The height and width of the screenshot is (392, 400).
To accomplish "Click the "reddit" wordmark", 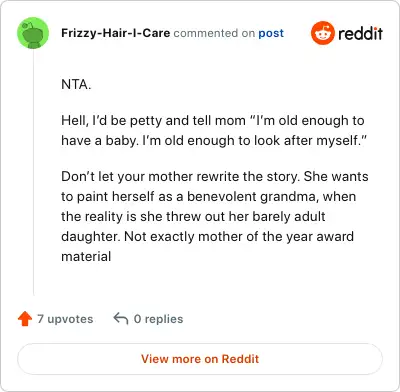I will [360, 33].
